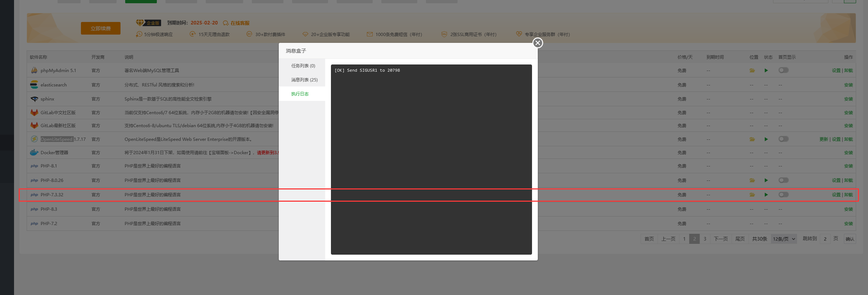This screenshot has width=868, height=295.
Task: Click the GitLab中文社区版 fox icon
Action: (34, 112)
